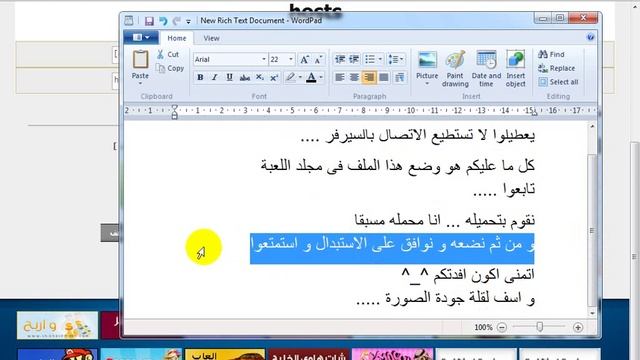Image resolution: width=640 pixels, height=360 pixels.
Task: Open paragraph settings dialog icon
Action: coord(400,78)
